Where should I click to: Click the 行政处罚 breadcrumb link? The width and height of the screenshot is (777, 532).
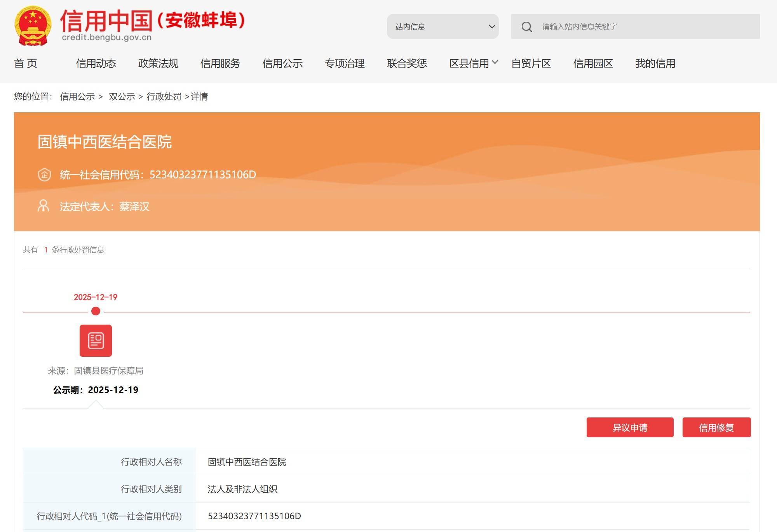coord(164,96)
